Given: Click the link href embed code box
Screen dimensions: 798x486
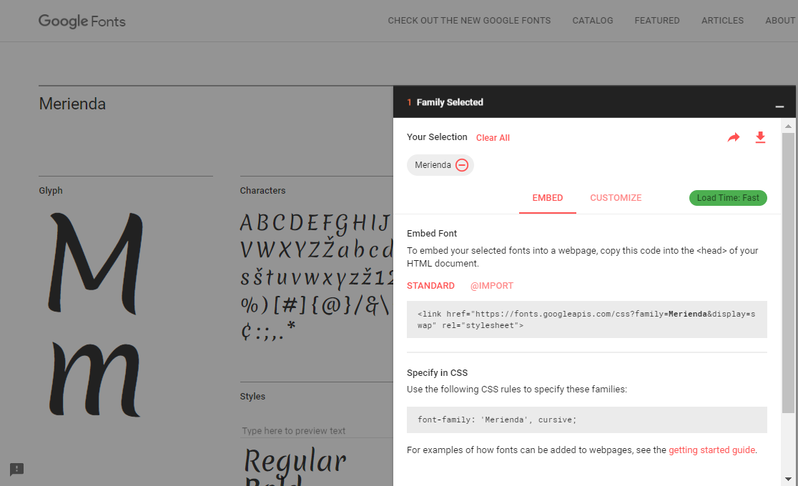Looking at the screenshot, I should tap(587, 320).
